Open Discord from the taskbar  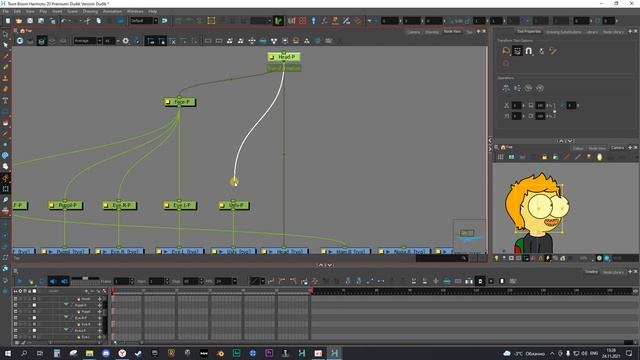(106, 353)
